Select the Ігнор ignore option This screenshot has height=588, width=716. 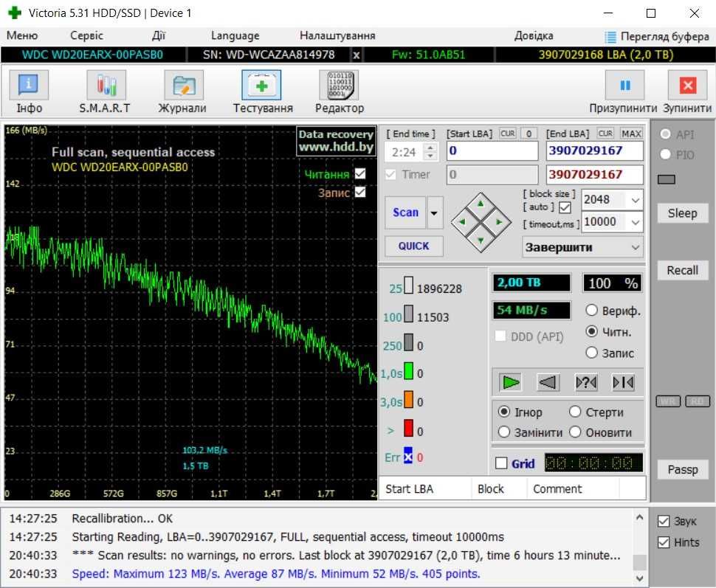point(503,412)
